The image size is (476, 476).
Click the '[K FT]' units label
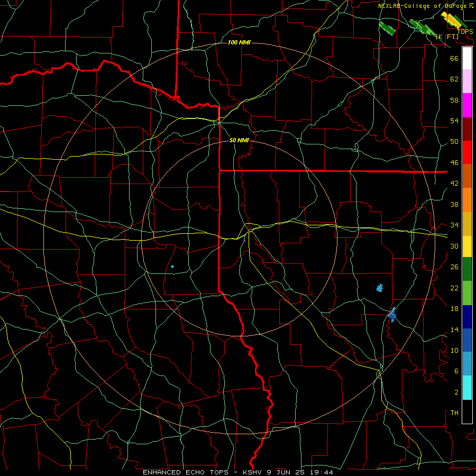coord(447,36)
